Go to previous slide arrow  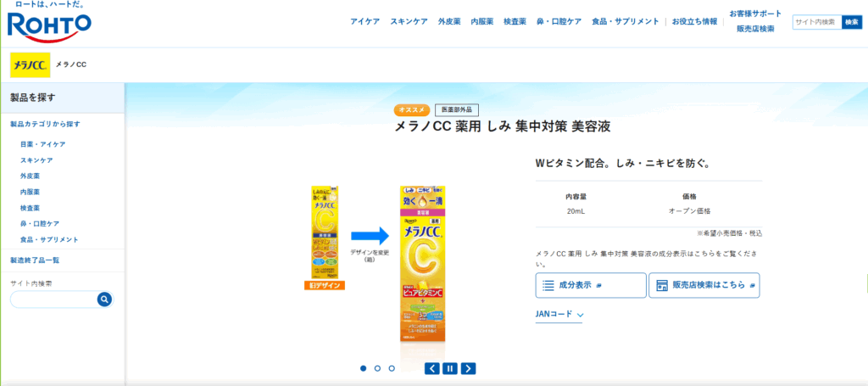pyautogui.click(x=432, y=368)
